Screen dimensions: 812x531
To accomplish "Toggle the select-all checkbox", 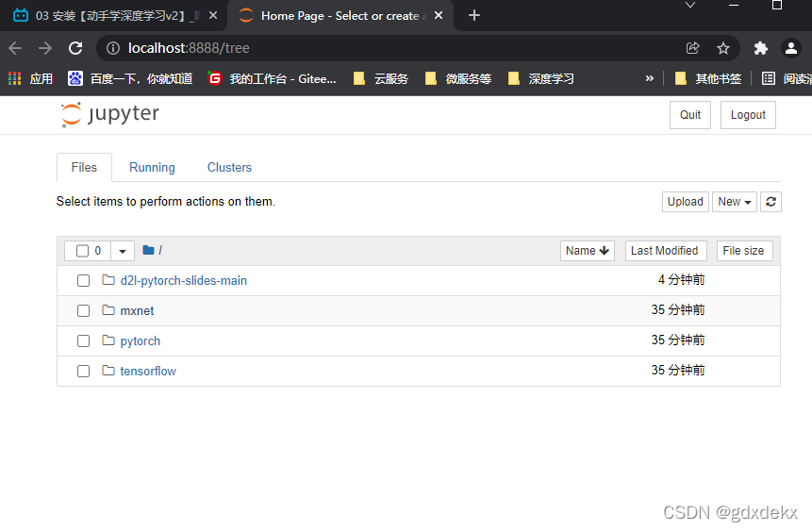I will pos(82,251).
